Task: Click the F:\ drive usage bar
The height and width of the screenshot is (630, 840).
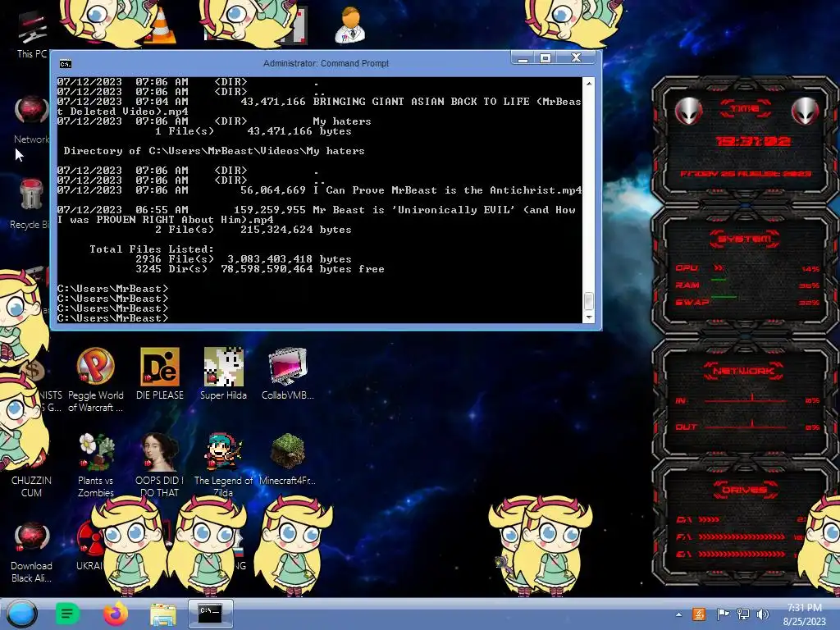Action: (742, 536)
